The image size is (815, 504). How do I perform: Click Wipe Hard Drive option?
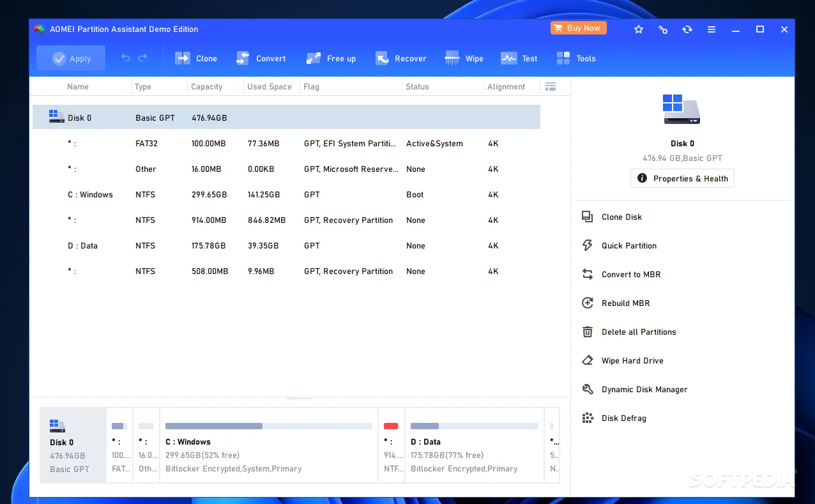coord(623,361)
